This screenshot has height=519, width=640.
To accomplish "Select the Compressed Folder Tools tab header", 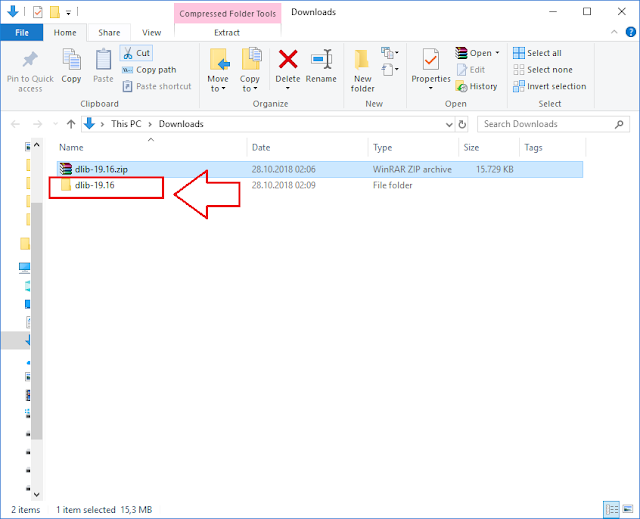I will 227,13.
